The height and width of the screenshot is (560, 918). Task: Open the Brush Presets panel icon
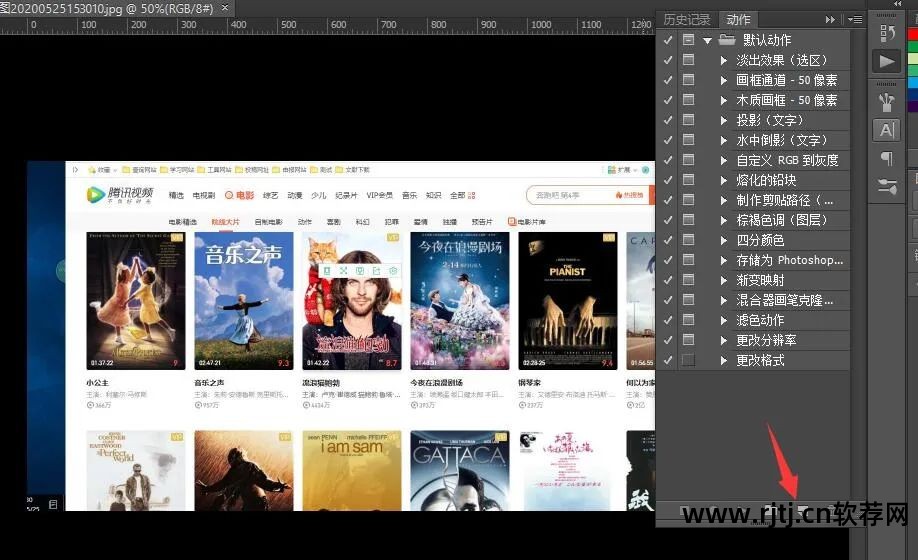(x=887, y=102)
